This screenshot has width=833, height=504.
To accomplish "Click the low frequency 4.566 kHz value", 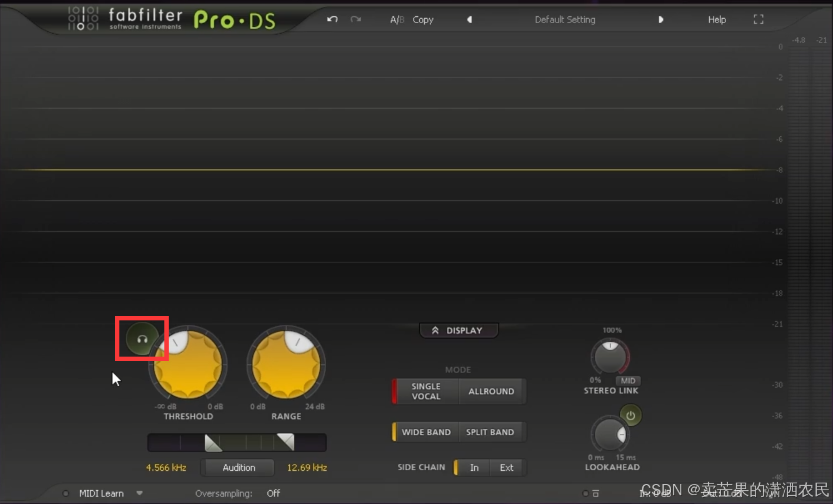I will click(x=166, y=468).
